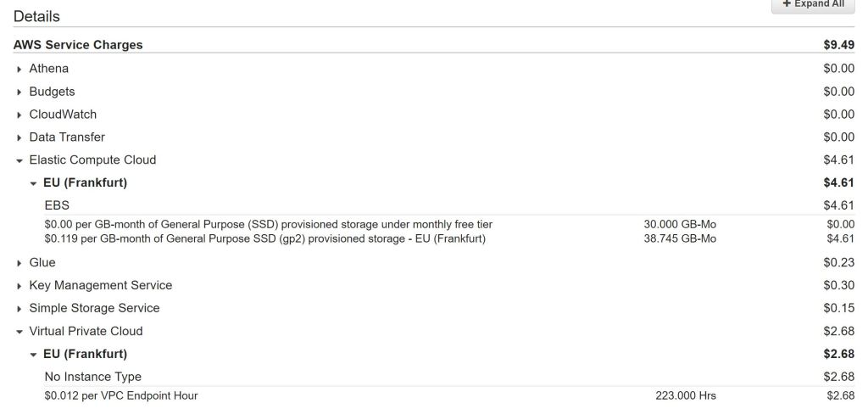Screen dimensions: 868x409
Task: Click the gp2 provisioned storage line item
Action: (264, 238)
